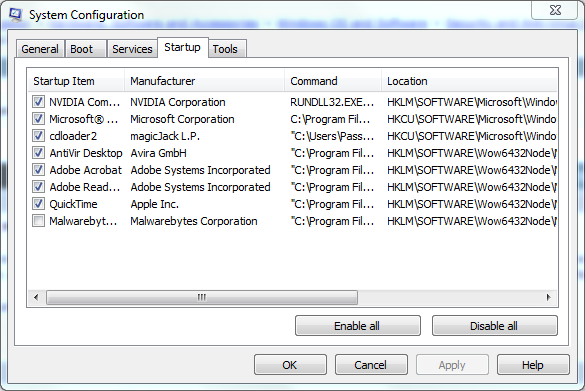Viewport: 585px width, 391px height.
Task: Toggle the AntiVir Desktop checkbox
Action: tap(38, 153)
